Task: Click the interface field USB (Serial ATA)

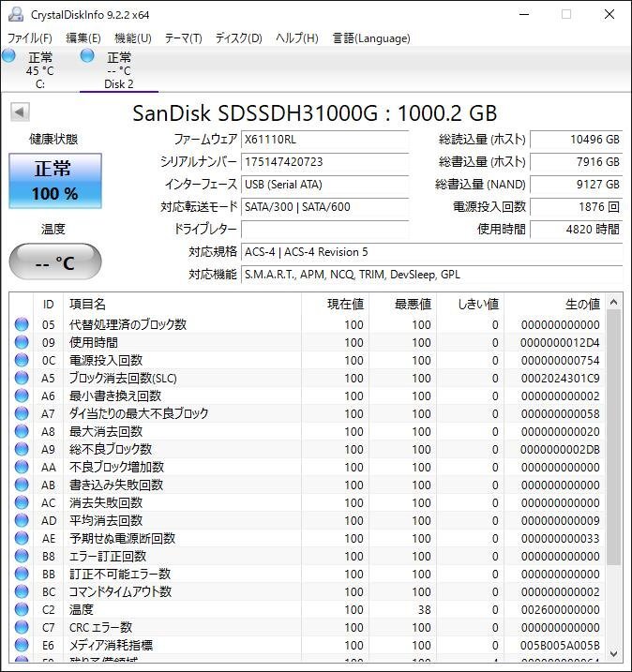Action: tap(324, 185)
